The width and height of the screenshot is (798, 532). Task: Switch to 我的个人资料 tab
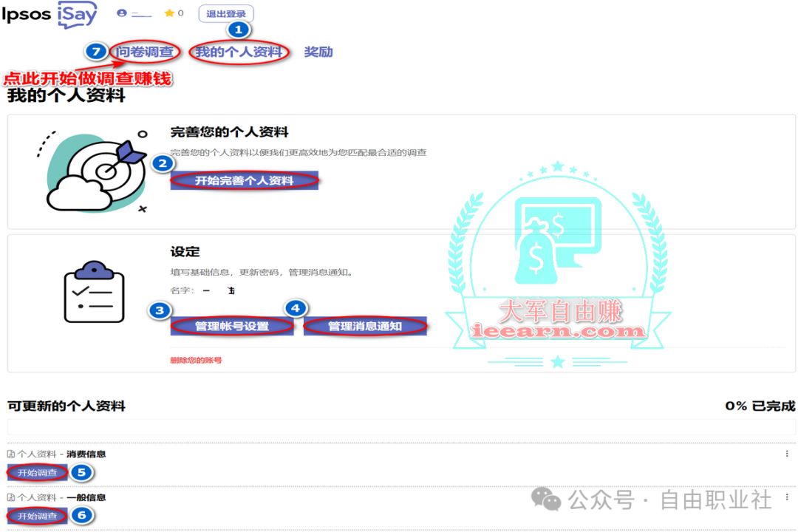[239, 52]
